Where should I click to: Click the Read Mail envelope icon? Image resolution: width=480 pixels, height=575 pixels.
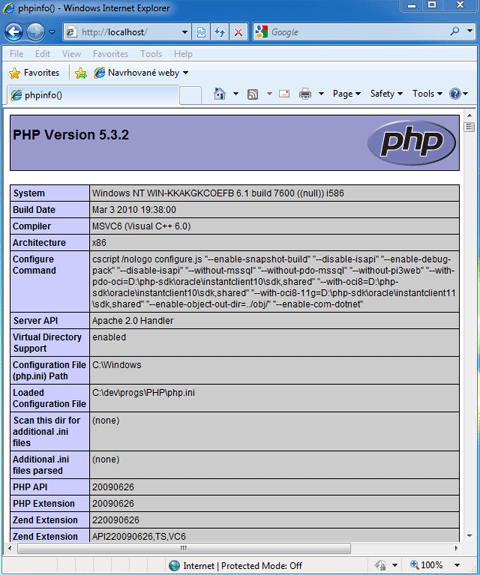tap(285, 94)
